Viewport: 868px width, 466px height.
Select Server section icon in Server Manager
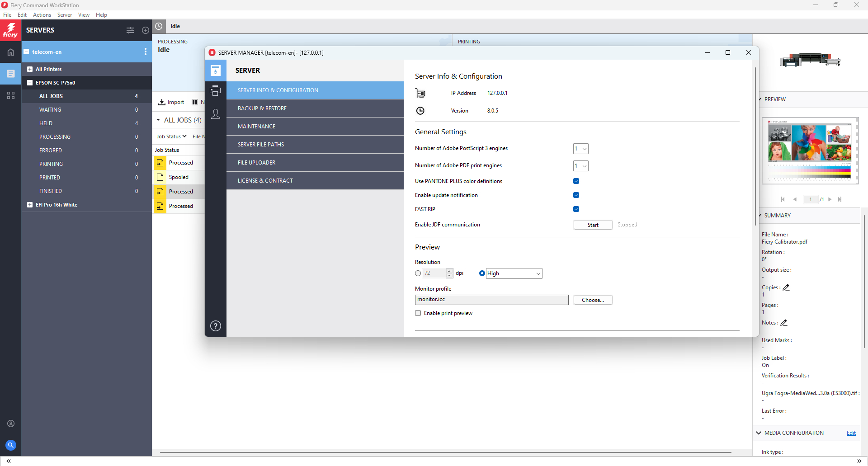216,71
